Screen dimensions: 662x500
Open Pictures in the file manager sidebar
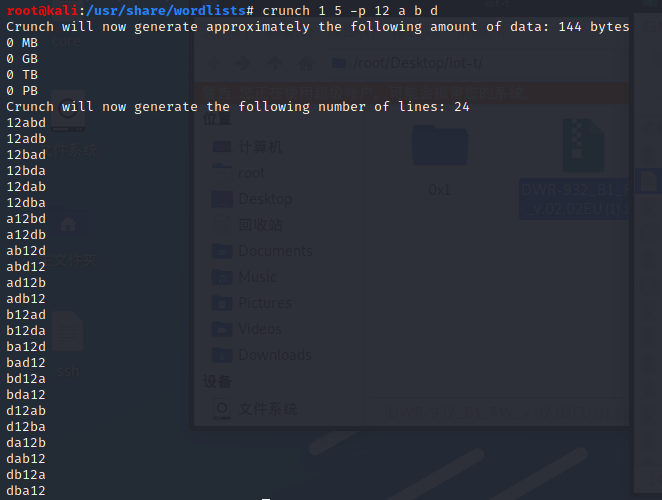point(252,303)
